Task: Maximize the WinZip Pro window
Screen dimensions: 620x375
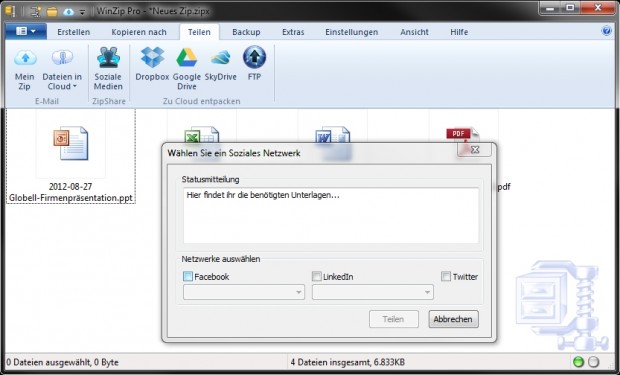Action: point(570,8)
